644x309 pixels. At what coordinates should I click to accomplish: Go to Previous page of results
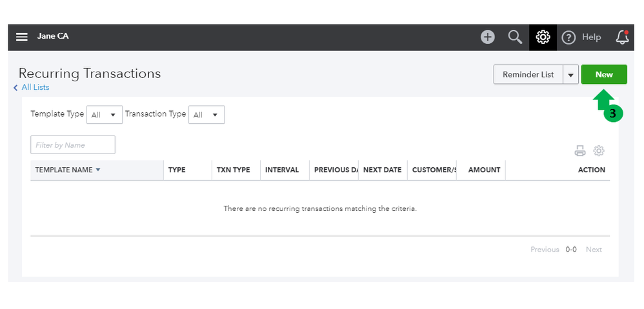click(x=545, y=250)
